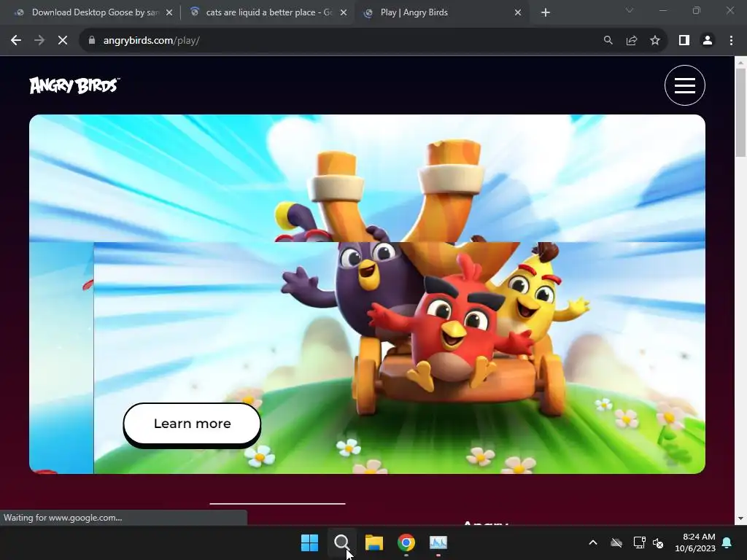Image resolution: width=747 pixels, height=560 pixels.
Task: Open the clock showing 8:24 AM
Action: pyautogui.click(x=695, y=542)
